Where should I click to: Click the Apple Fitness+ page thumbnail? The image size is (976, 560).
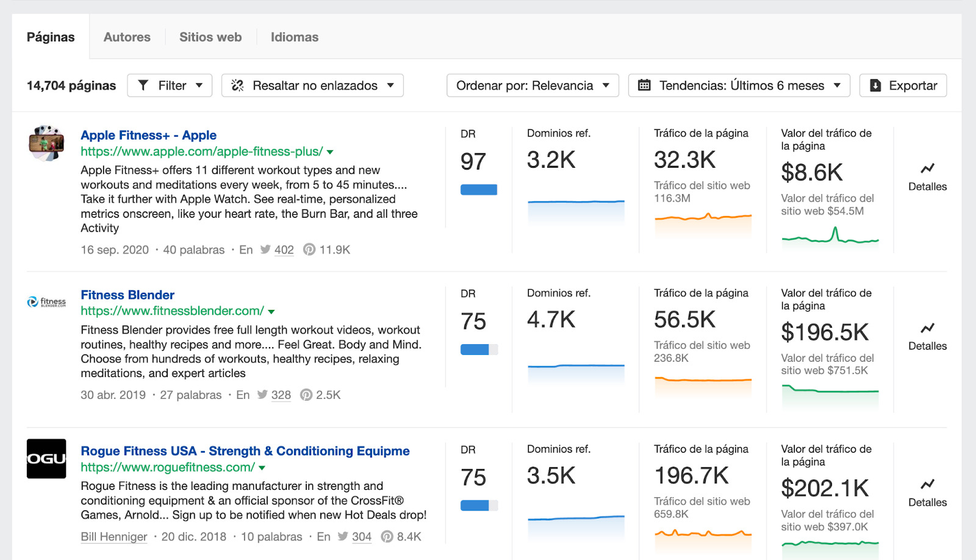coord(46,143)
